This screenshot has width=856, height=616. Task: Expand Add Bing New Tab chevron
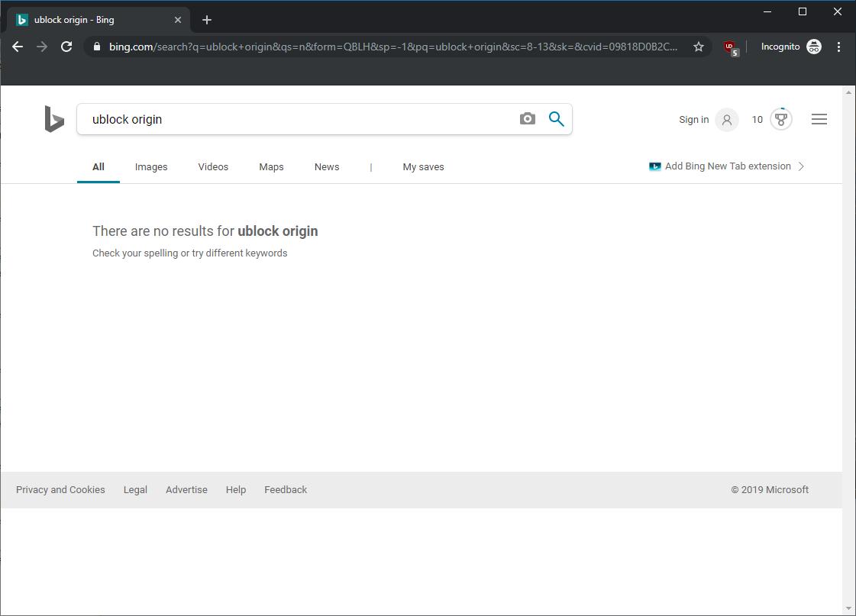(x=801, y=166)
